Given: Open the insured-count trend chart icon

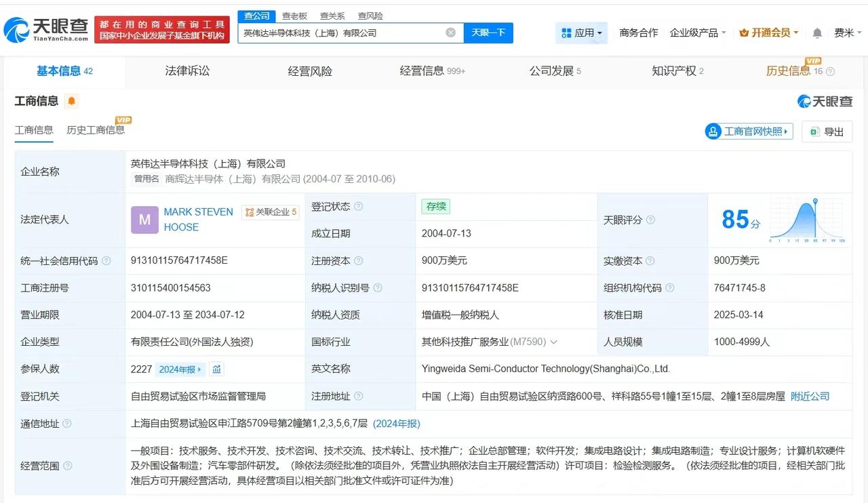Looking at the screenshot, I should click(216, 369).
